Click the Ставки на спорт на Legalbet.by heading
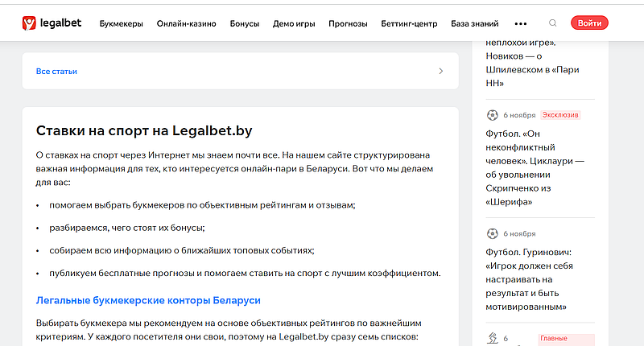The image size is (644, 346). [x=144, y=130]
